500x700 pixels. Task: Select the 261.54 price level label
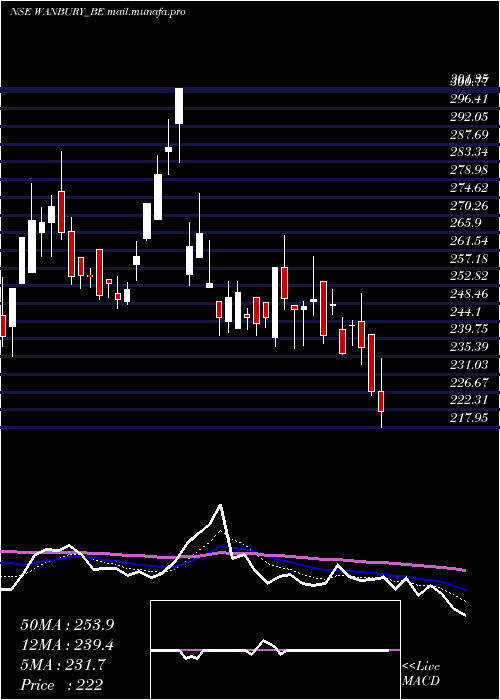point(469,241)
